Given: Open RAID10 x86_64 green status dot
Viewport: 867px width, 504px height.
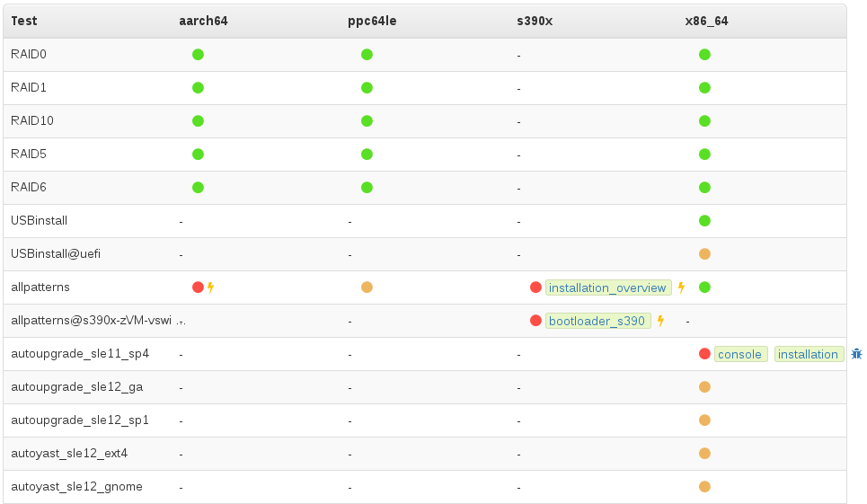Looking at the screenshot, I should click(704, 121).
